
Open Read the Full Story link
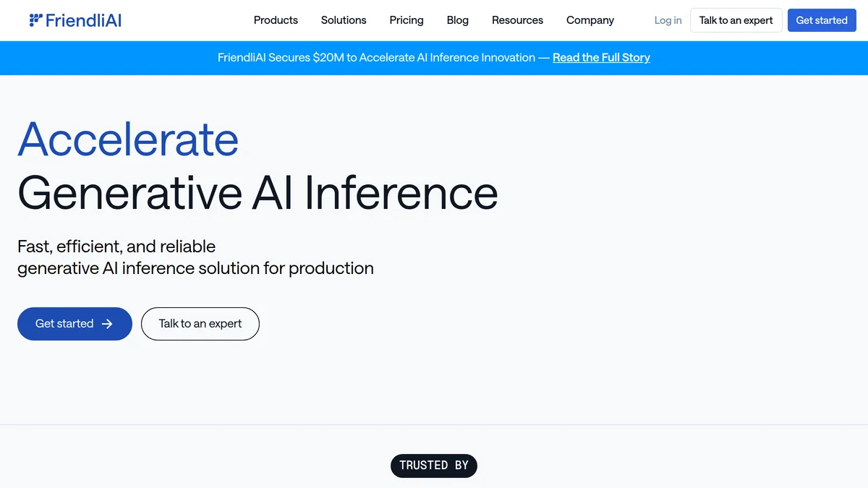pyautogui.click(x=601, y=57)
